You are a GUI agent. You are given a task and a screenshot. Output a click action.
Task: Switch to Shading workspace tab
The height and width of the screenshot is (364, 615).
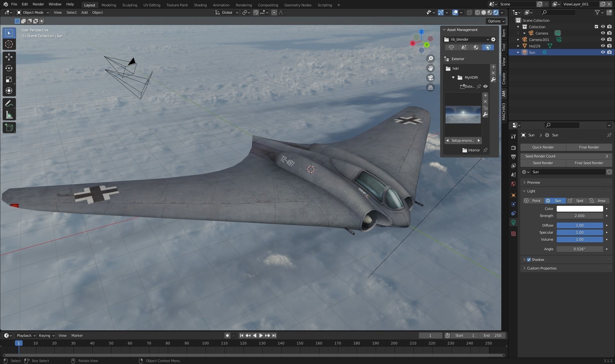[200, 5]
